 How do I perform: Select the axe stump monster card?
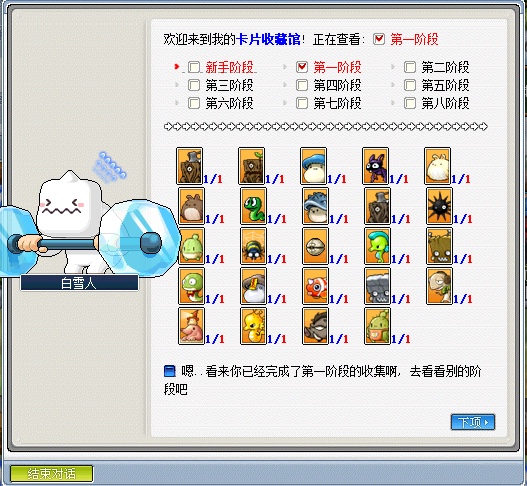[189, 166]
